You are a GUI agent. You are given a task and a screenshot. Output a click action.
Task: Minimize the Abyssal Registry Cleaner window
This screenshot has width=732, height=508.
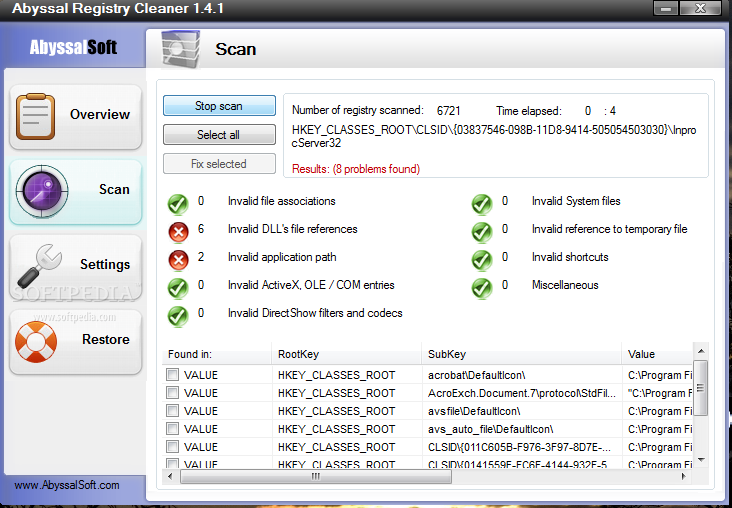666,8
